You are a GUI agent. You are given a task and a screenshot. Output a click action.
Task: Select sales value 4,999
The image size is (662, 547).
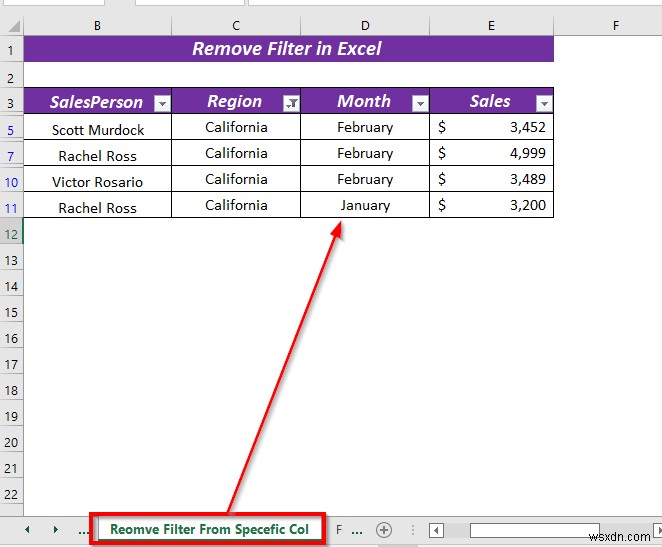[x=491, y=153]
